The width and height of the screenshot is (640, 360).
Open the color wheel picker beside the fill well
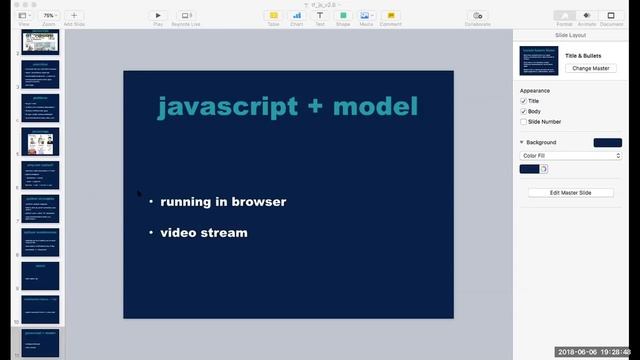544,169
